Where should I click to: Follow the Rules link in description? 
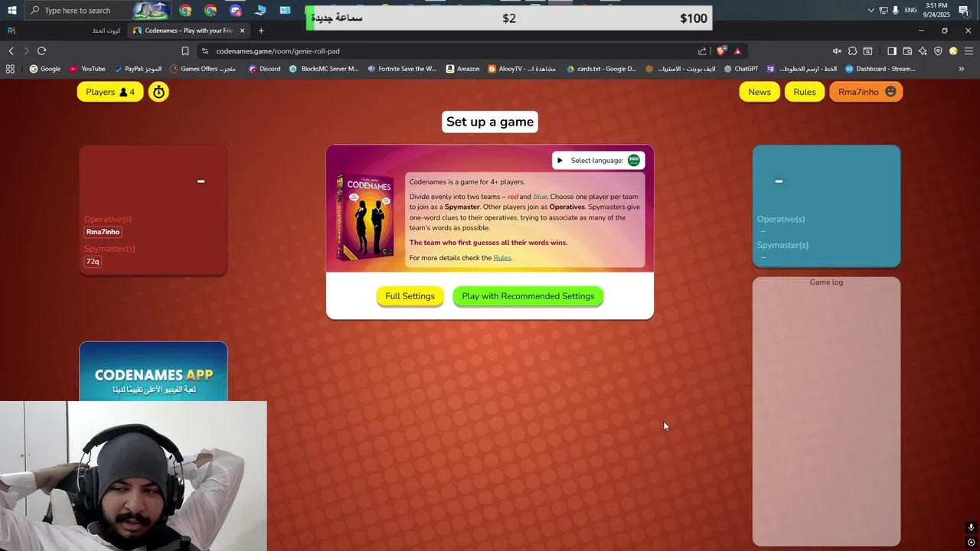(502, 258)
